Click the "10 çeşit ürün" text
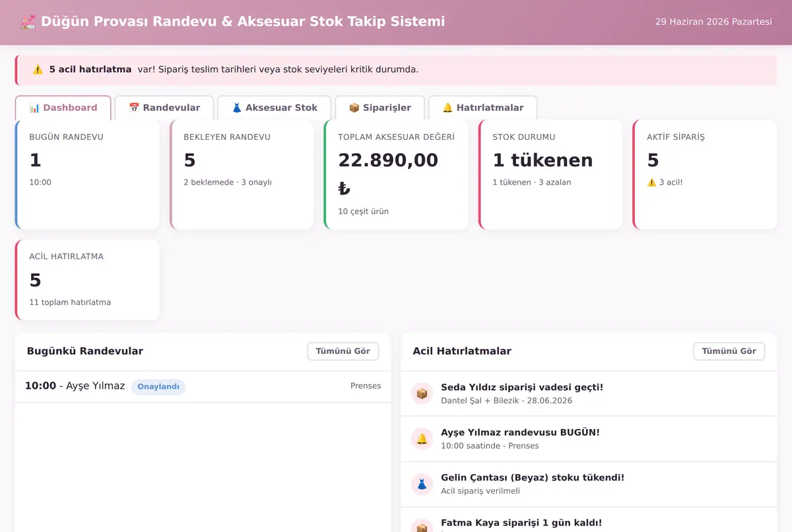792x532 pixels. point(364,212)
